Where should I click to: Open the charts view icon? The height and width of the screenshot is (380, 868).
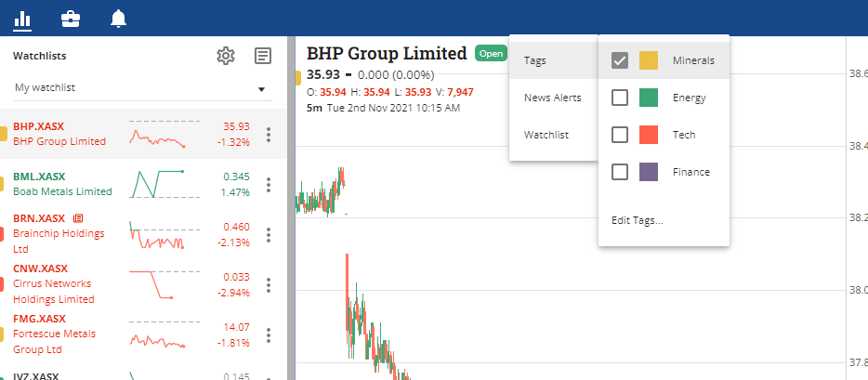point(22,20)
